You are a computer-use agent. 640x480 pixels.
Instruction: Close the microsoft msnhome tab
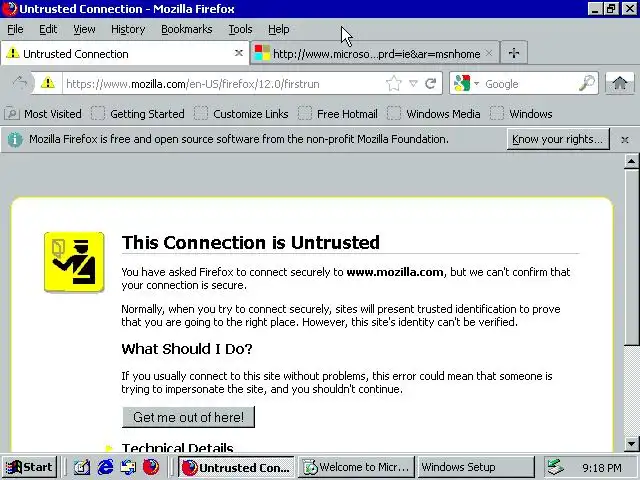[489, 53]
